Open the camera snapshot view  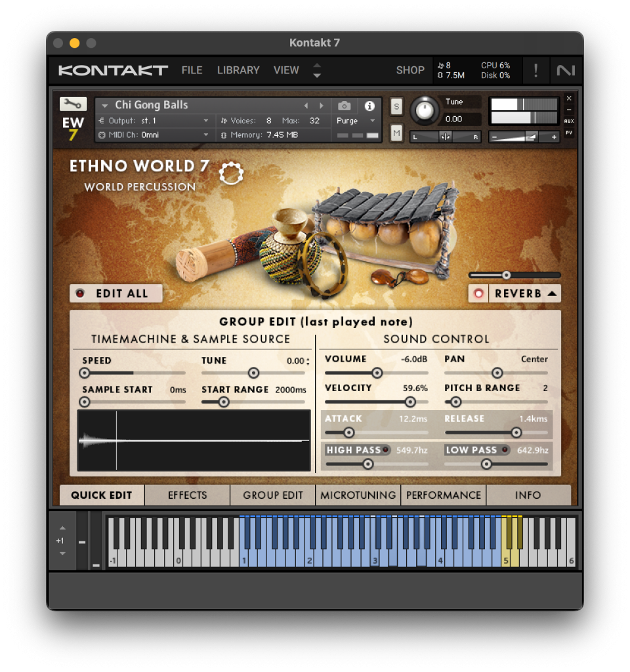344,106
